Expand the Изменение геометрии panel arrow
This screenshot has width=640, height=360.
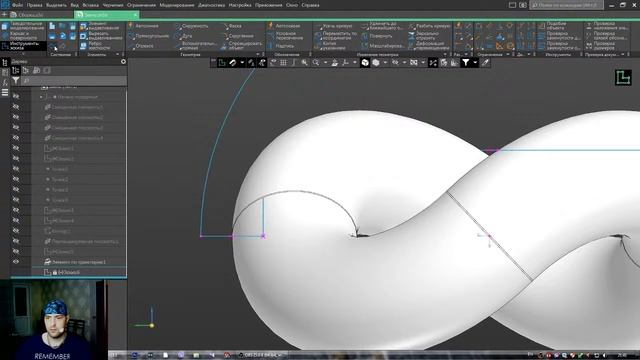[445, 54]
